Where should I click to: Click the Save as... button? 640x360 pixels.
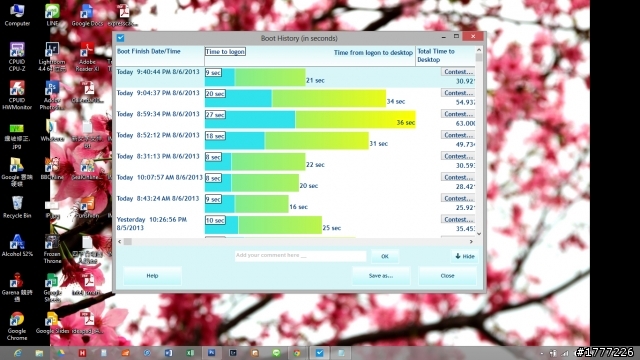[381, 276]
